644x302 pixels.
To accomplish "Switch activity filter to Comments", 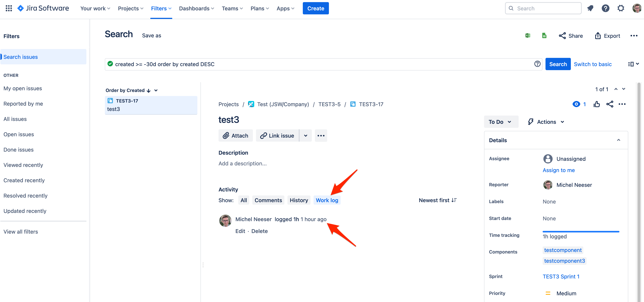I will (268, 200).
